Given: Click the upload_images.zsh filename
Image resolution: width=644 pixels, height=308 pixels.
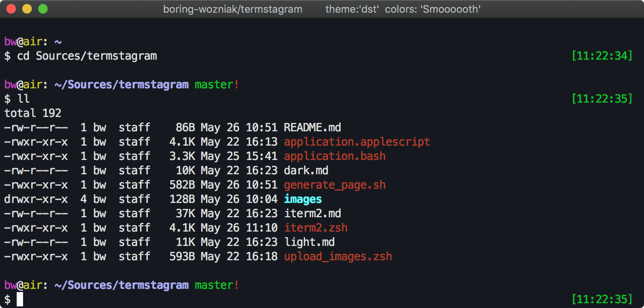Looking at the screenshot, I should (338, 256).
